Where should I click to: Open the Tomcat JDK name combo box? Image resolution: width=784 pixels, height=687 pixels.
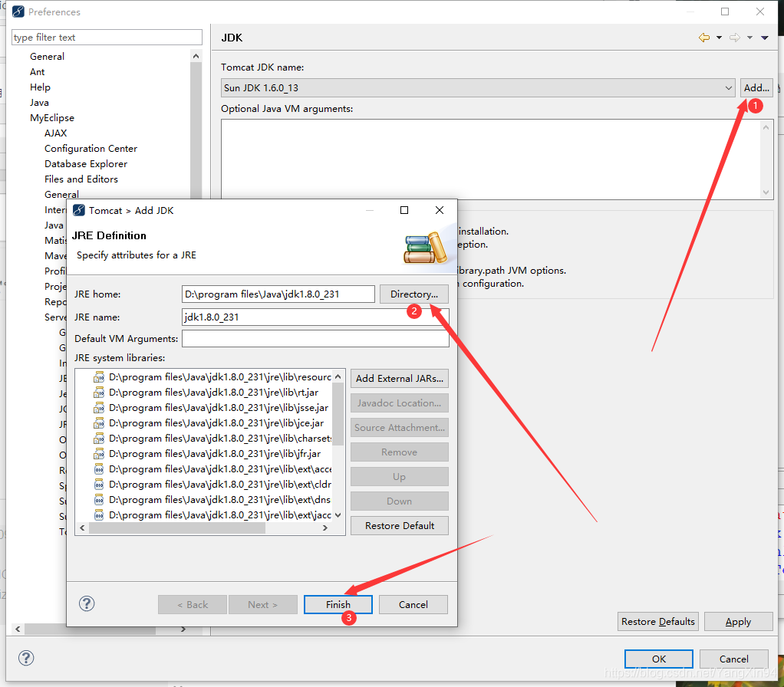point(478,88)
